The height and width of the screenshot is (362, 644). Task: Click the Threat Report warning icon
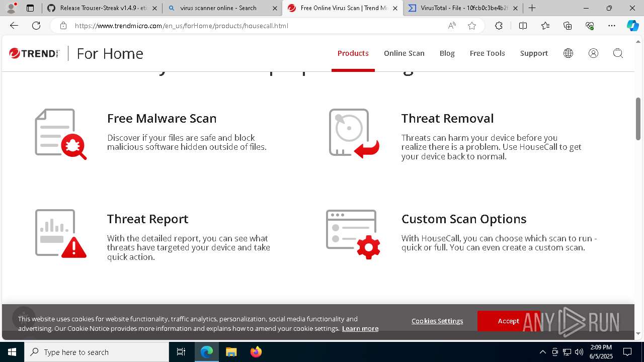pyautogui.click(x=60, y=234)
